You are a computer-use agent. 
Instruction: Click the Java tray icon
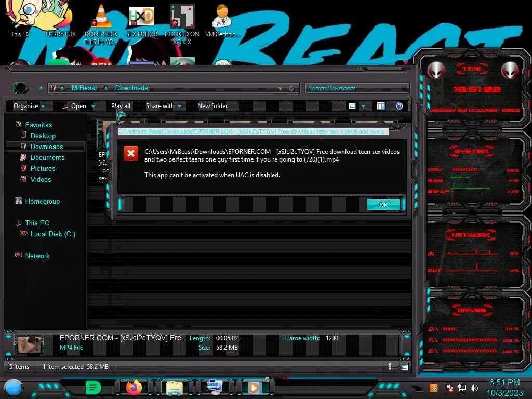pos(434,388)
